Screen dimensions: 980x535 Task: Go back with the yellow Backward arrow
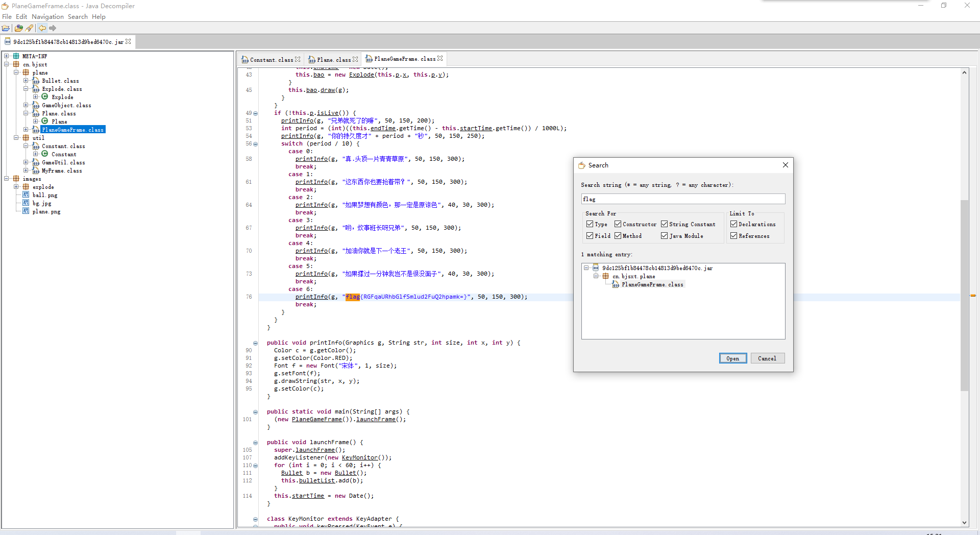click(42, 28)
